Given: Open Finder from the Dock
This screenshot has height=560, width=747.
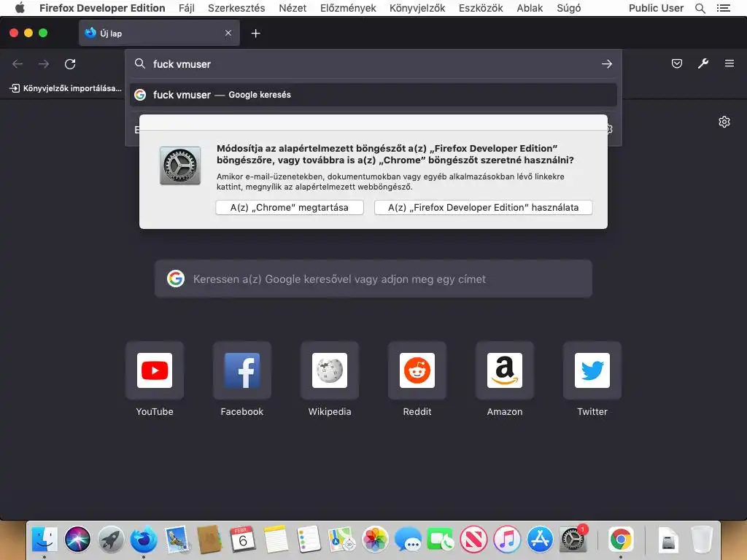Looking at the screenshot, I should tap(44, 540).
